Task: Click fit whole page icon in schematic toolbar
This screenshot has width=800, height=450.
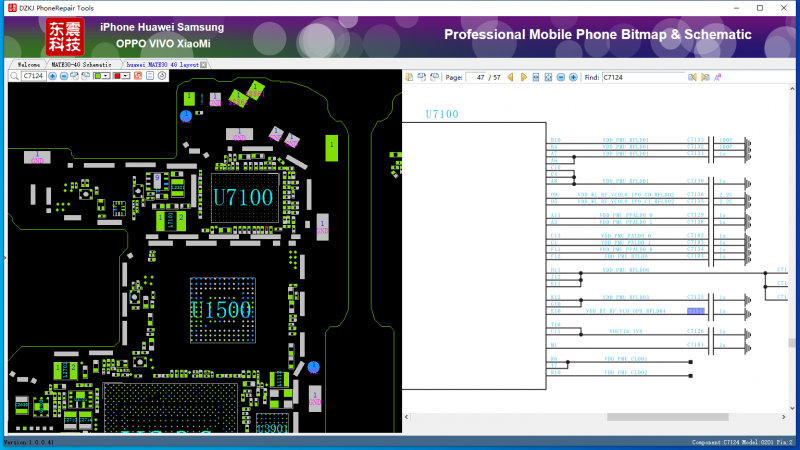Action: [548, 77]
